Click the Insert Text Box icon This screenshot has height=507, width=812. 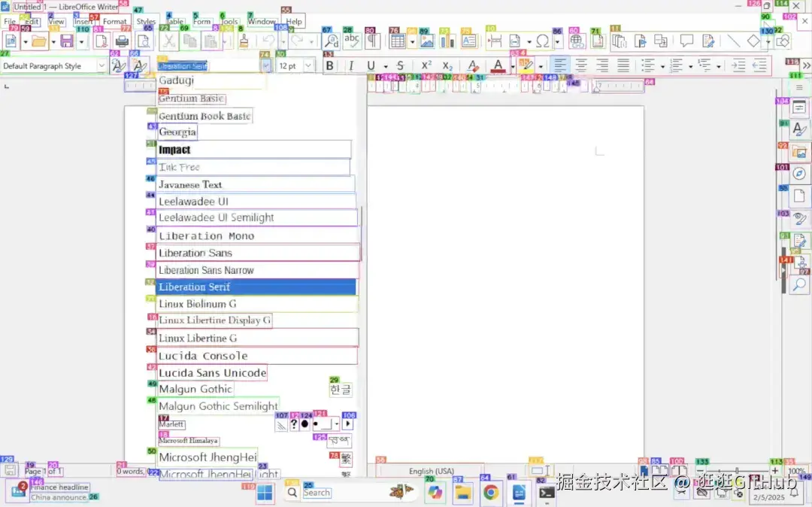[468, 41]
